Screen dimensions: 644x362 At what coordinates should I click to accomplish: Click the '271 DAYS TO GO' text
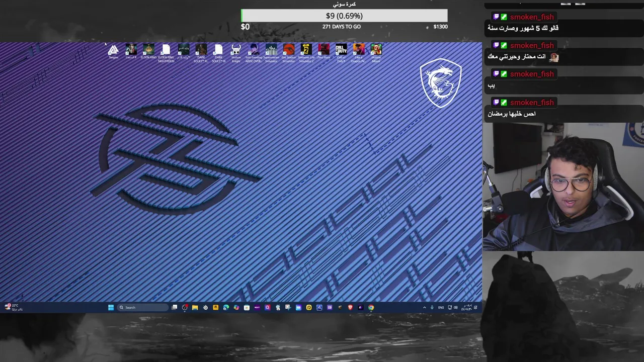[342, 27]
